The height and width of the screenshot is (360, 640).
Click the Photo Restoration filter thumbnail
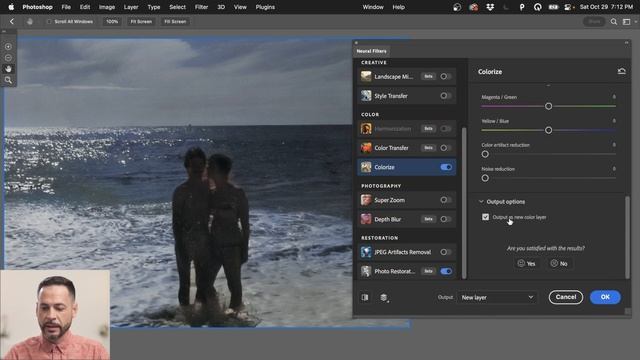(366, 271)
